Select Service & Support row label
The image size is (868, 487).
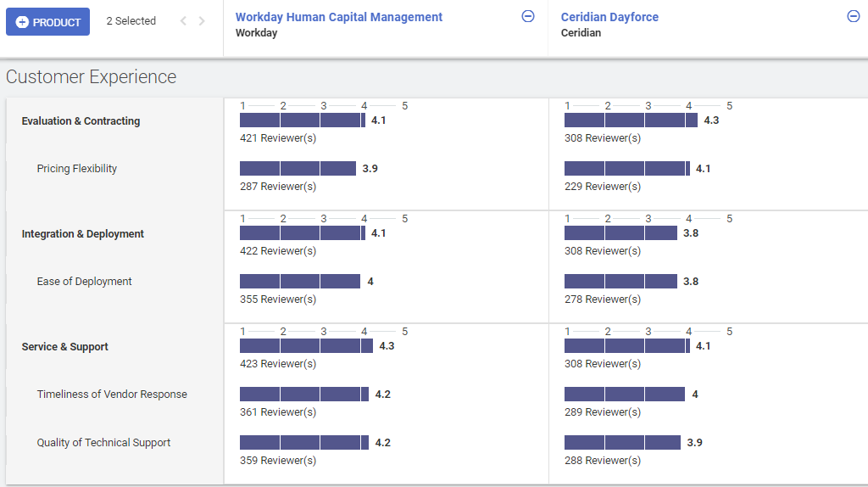click(x=64, y=347)
